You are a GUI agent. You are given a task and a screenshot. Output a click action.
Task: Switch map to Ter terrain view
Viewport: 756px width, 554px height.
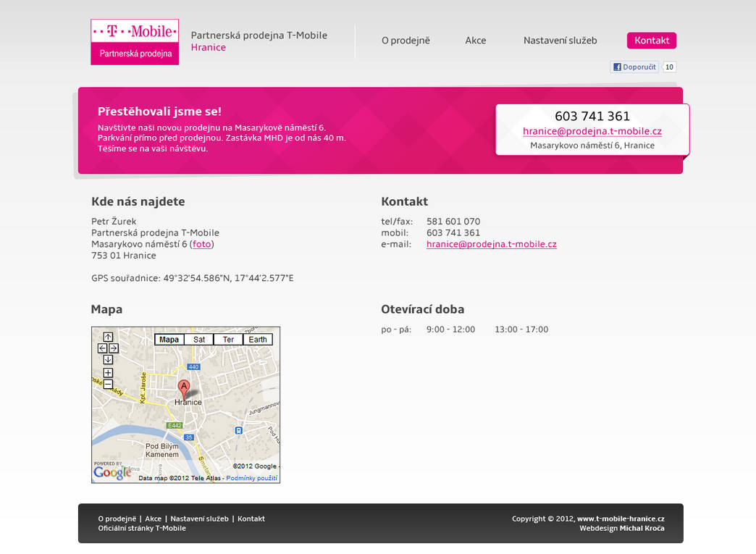[229, 340]
